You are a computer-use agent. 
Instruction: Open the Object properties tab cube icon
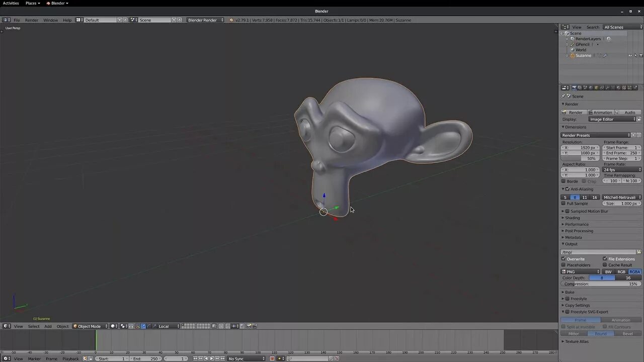[596, 88]
